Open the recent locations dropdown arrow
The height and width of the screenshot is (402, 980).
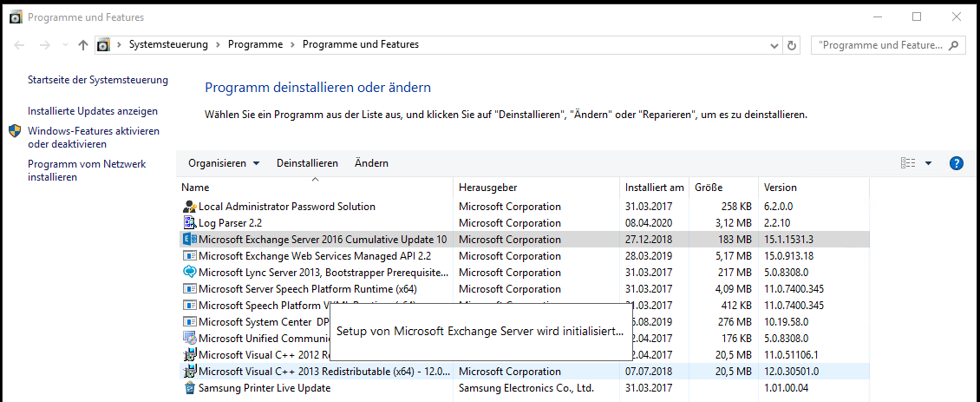(x=66, y=45)
